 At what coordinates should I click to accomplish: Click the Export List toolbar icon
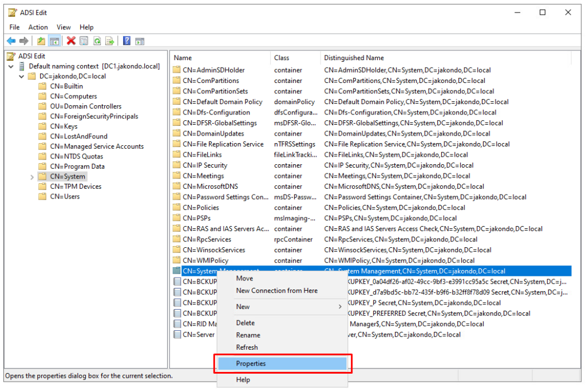[x=110, y=41]
